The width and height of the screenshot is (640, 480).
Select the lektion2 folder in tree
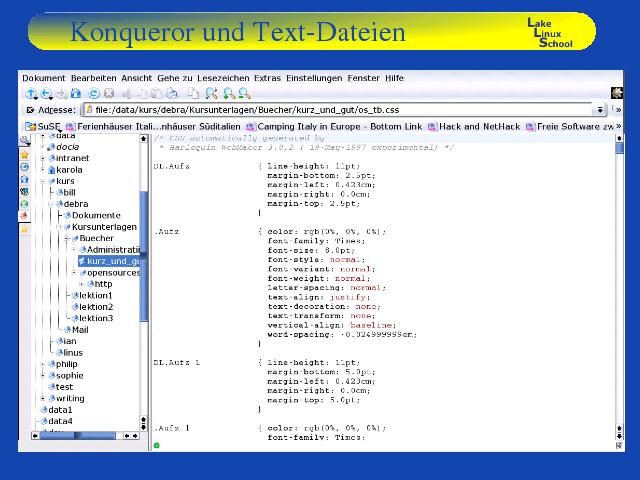tap(92, 307)
